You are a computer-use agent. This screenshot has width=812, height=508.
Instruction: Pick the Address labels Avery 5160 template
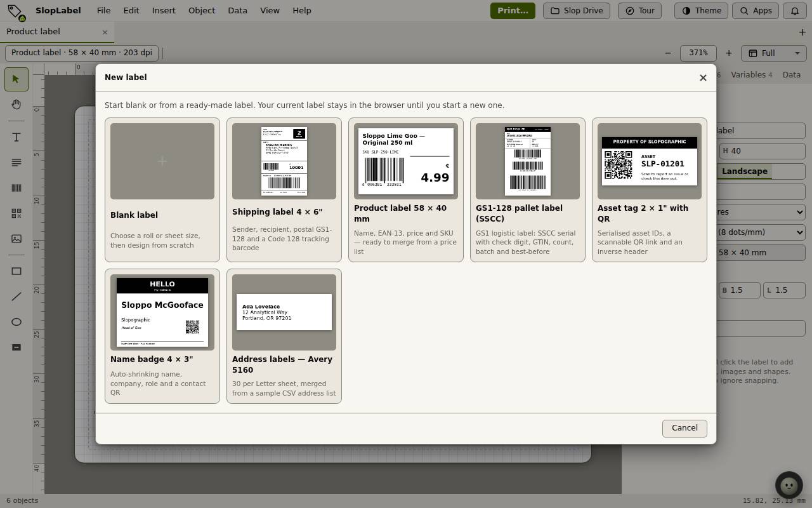coord(284,337)
